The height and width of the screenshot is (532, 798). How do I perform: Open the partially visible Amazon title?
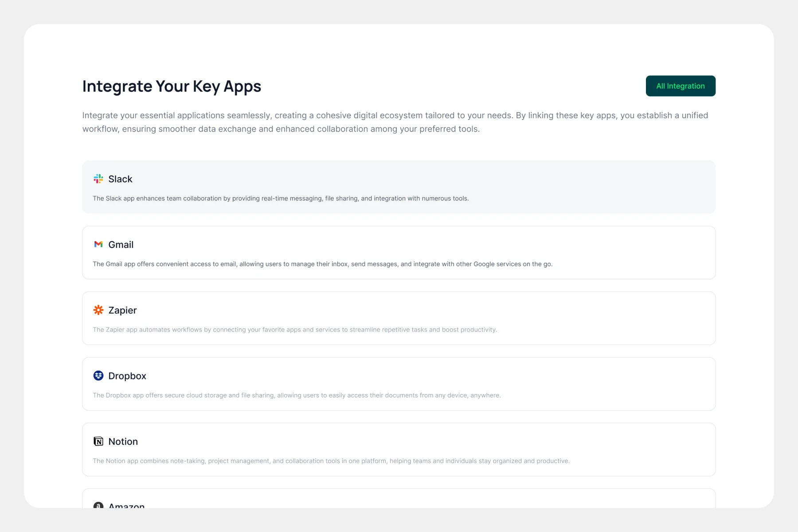click(126, 506)
